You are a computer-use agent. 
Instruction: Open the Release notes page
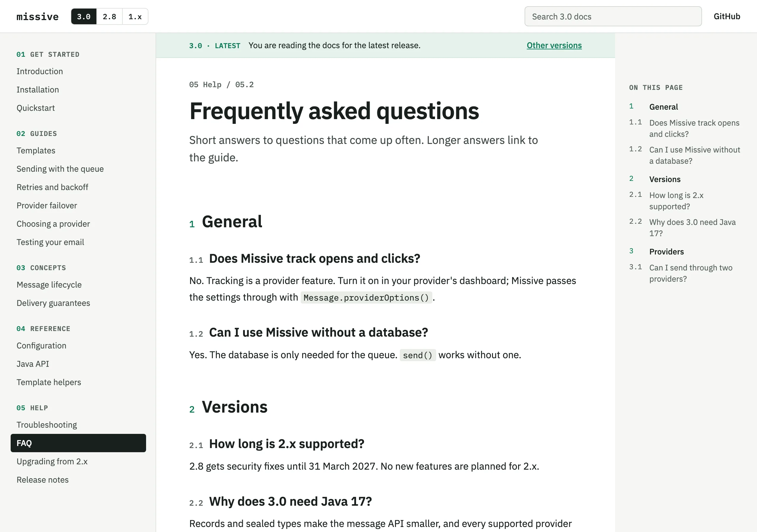pos(43,480)
